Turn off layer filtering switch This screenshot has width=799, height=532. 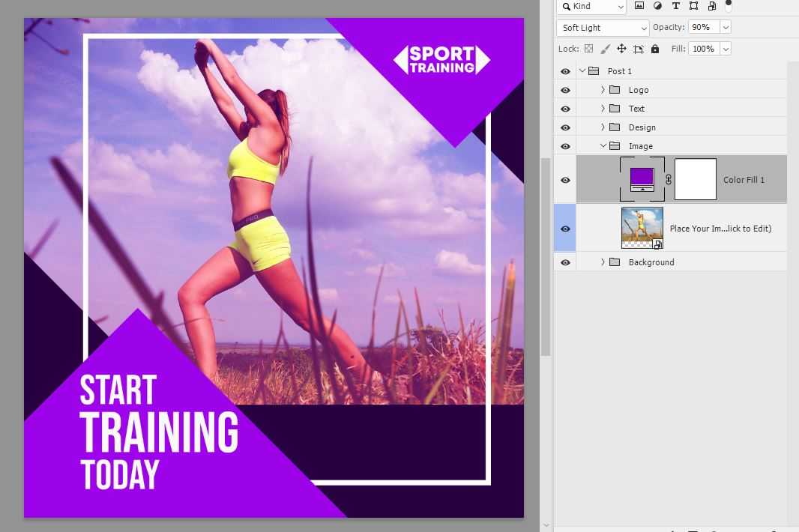coord(729,6)
